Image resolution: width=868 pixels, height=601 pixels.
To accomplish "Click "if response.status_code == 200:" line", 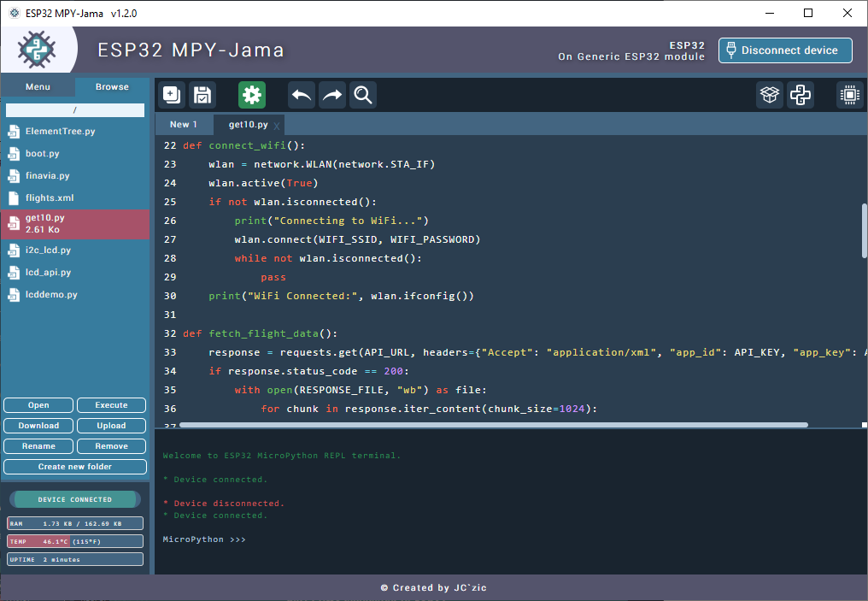I will click(x=309, y=372).
